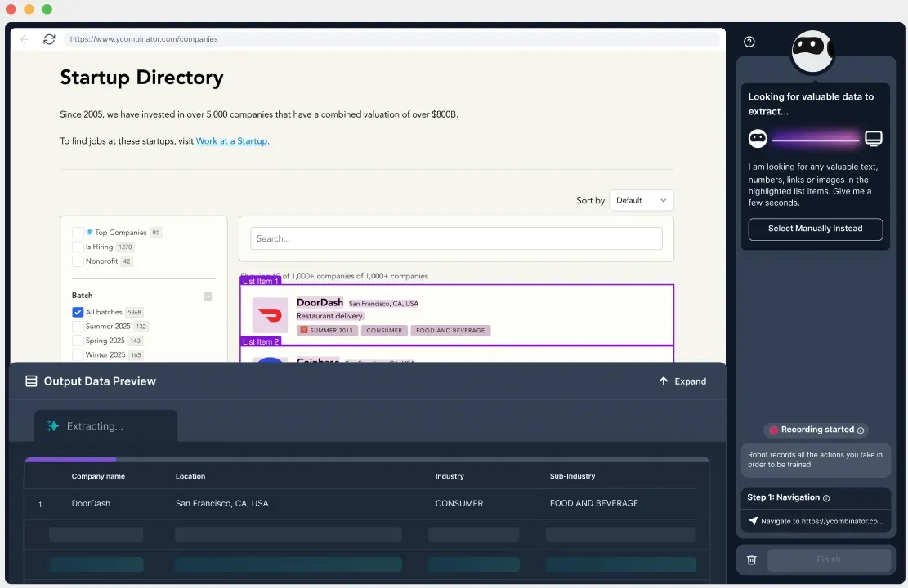Reload the page with refresh icon
The width and height of the screenshot is (908, 588).
(49, 39)
